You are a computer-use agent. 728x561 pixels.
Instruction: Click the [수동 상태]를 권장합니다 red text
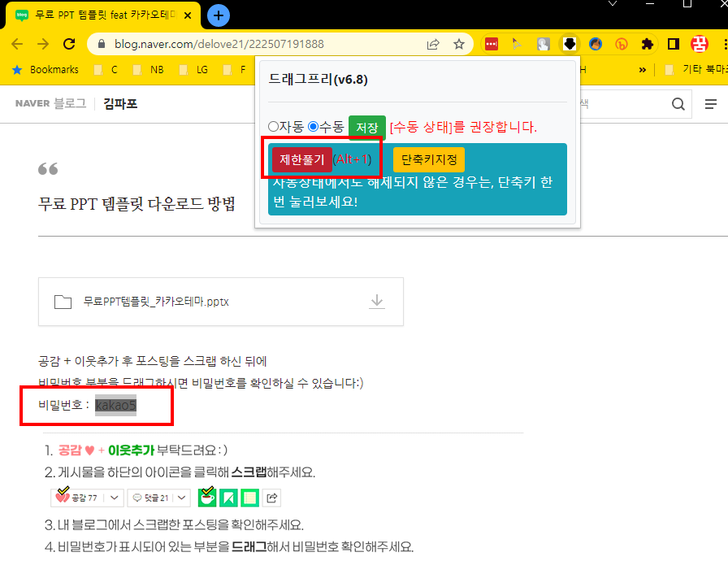coord(463,127)
